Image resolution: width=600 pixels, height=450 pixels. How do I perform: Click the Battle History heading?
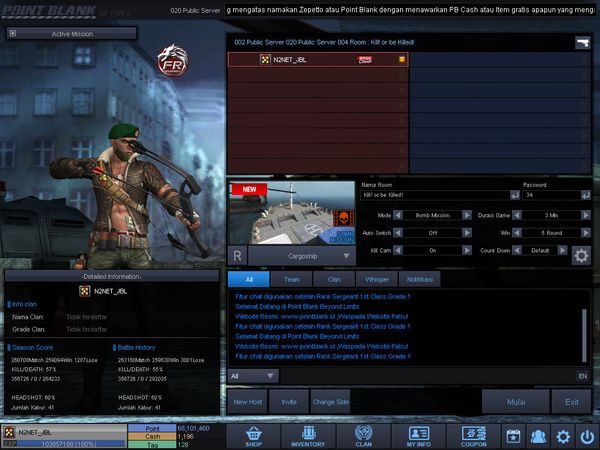(x=136, y=347)
